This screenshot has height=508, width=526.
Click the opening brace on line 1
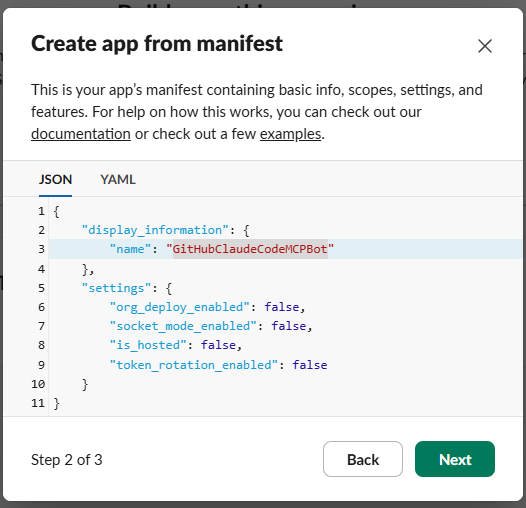[x=57, y=211]
